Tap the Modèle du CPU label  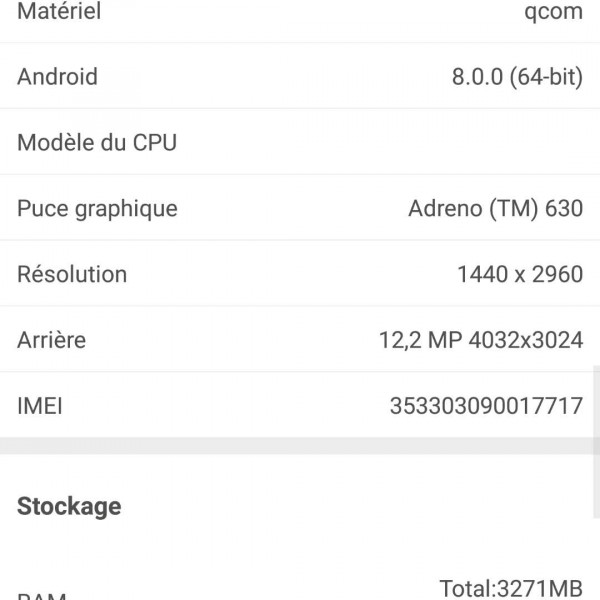pos(97,142)
